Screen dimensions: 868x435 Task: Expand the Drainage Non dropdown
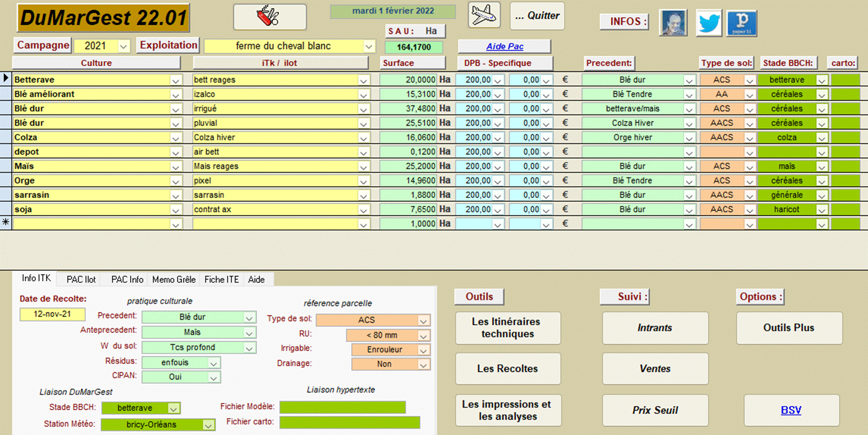[x=423, y=364]
